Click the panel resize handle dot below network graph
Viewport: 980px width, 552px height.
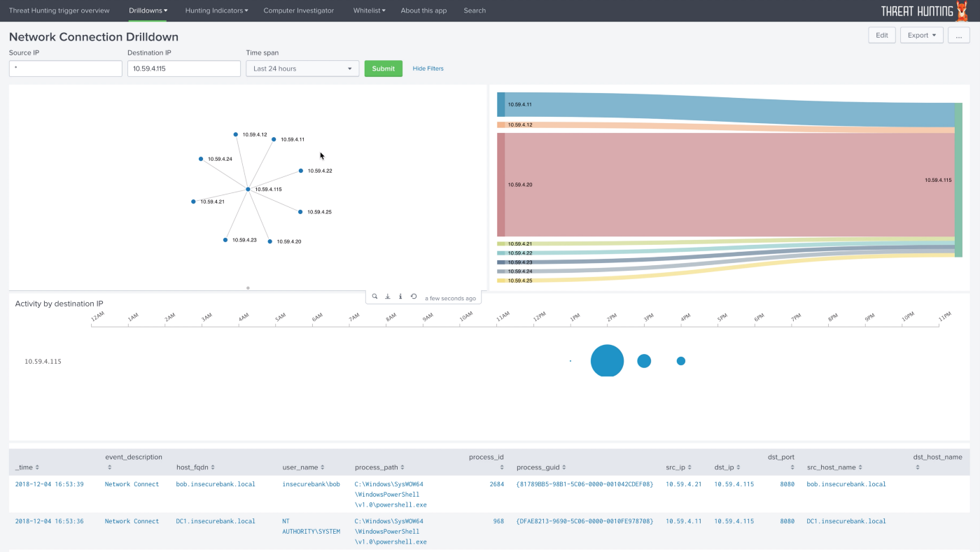[x=248, y=288]
